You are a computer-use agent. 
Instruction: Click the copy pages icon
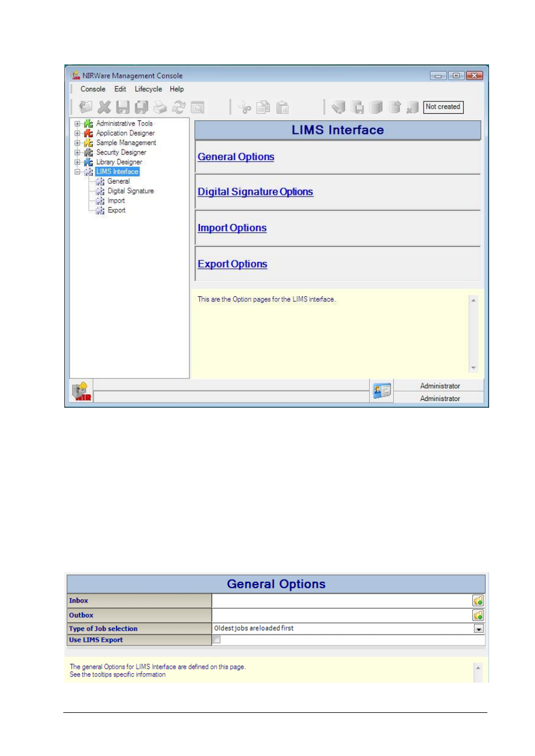263,107
